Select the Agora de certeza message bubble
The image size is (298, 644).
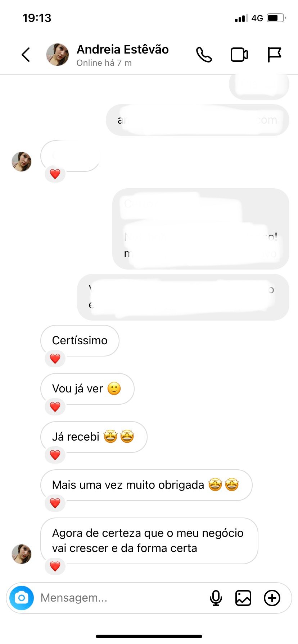[x=149, y=540]
